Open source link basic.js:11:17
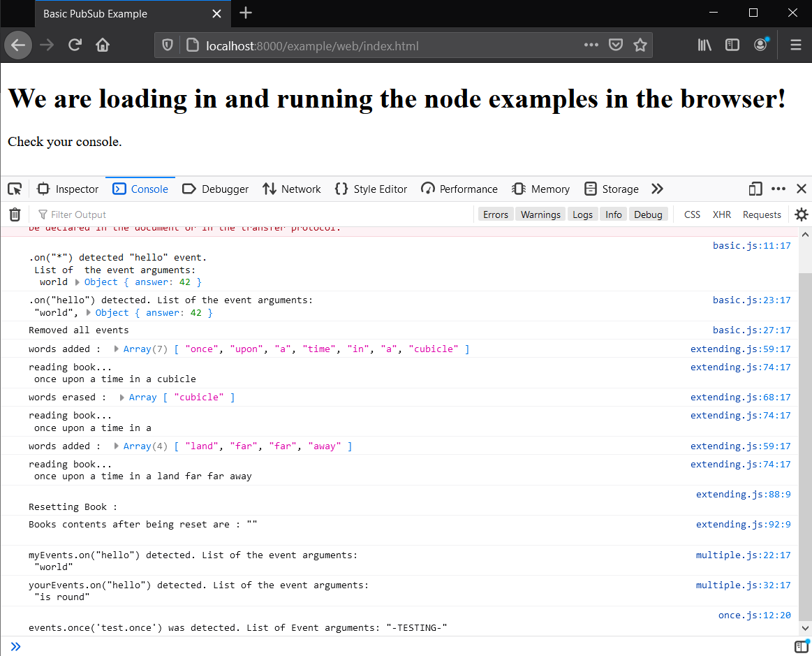Viewport: 812px width, 656px height. (751, 246)
